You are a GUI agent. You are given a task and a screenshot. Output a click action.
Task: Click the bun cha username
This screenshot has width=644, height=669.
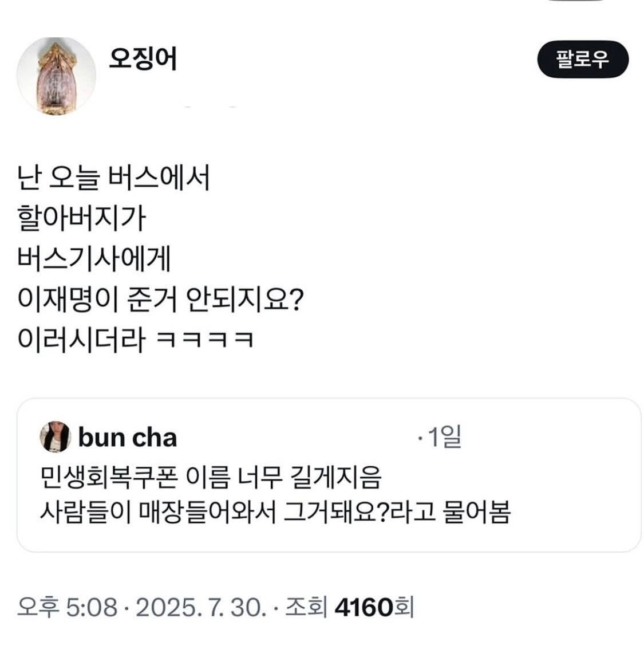tap(127, 438)
